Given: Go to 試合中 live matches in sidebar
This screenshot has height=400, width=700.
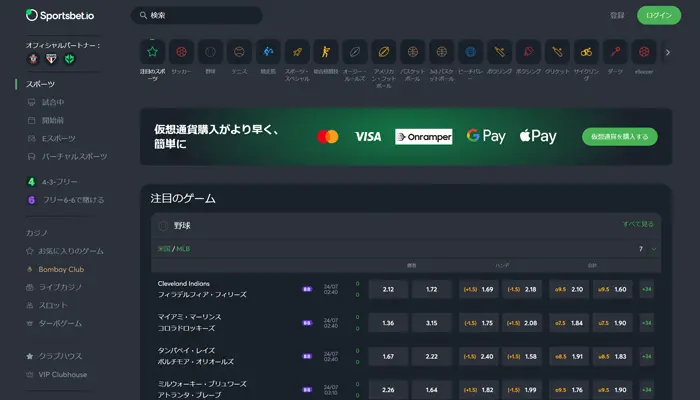Looking at the screenshot, I should [x=46, y=102].
